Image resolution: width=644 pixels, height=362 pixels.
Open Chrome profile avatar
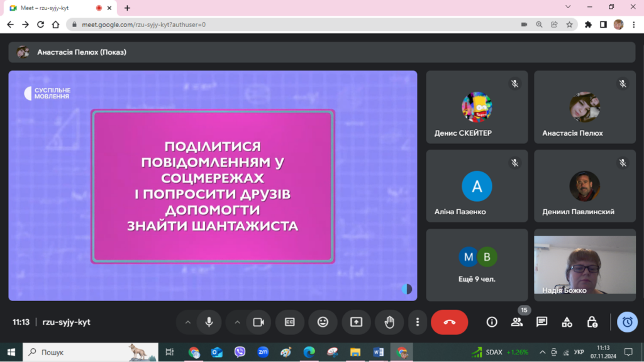(x=619, y=25)
